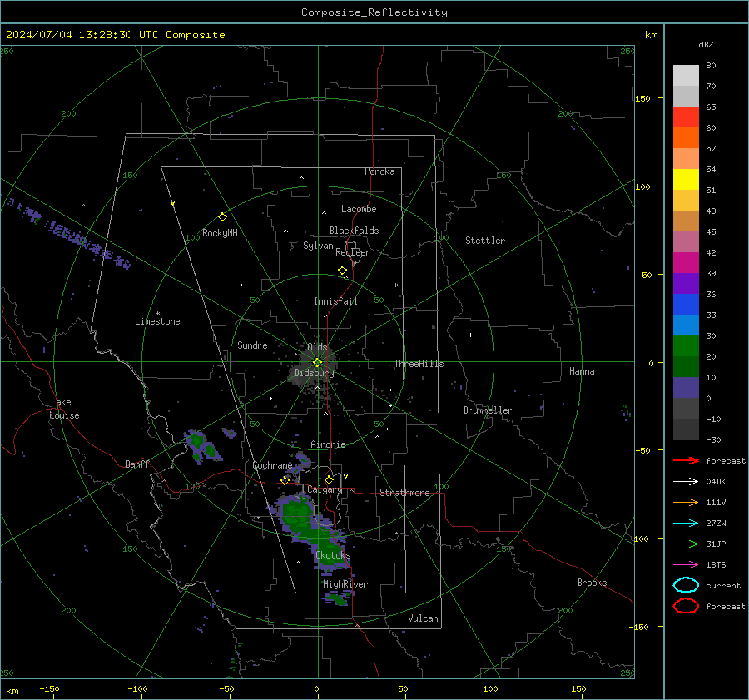Click the ThreeHills town label
The image size is (749, 700).
coord(419,364)
